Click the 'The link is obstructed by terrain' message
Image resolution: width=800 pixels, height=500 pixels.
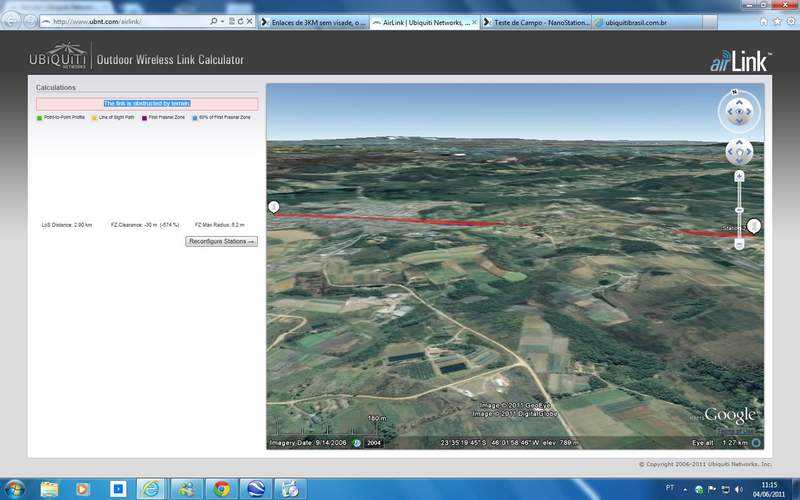147,104
